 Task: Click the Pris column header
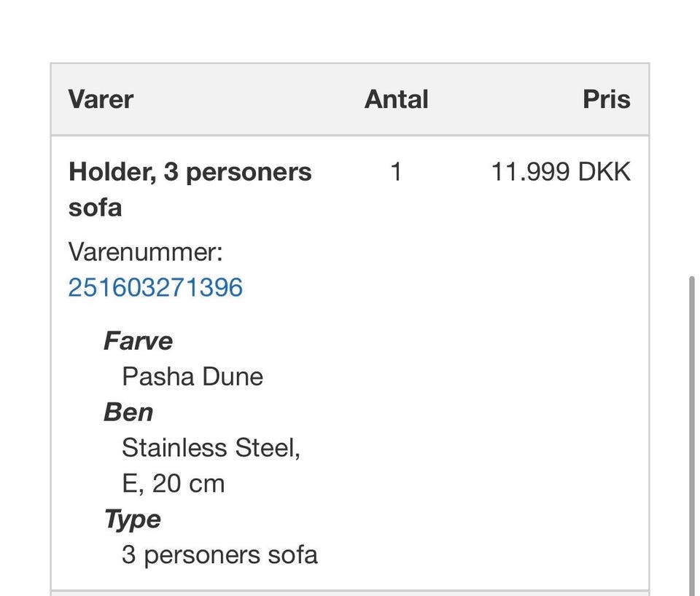point(606,99)
